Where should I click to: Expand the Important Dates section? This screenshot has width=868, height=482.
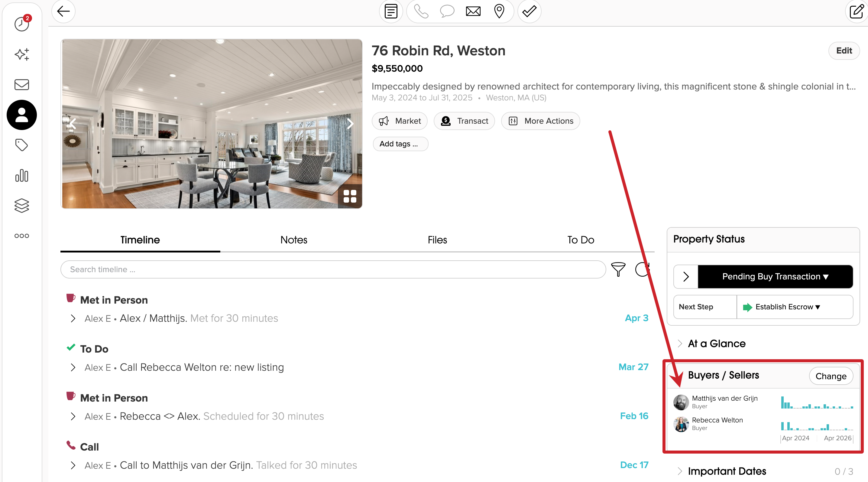click(727, 471)
